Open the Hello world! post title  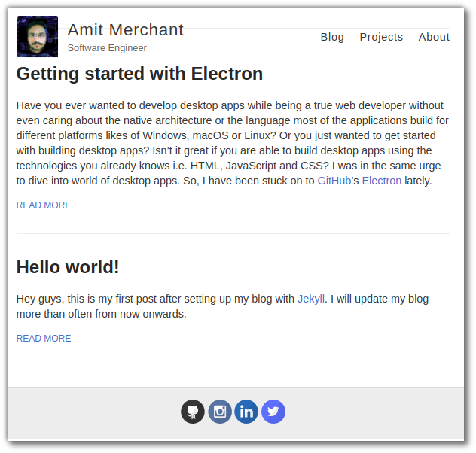click(x=68, y=267)
